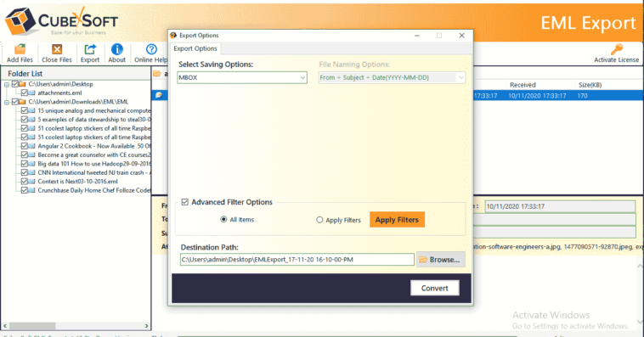Open the Select Saving Options MBOX dropdown
Viewport: 644px width, 337px height.
pos(242,77)
